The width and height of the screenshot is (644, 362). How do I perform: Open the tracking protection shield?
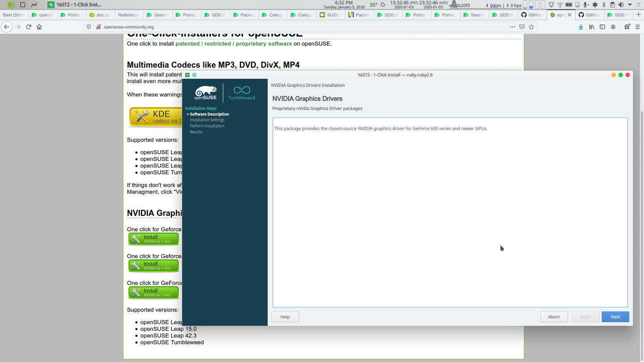[x=89, y=27]
